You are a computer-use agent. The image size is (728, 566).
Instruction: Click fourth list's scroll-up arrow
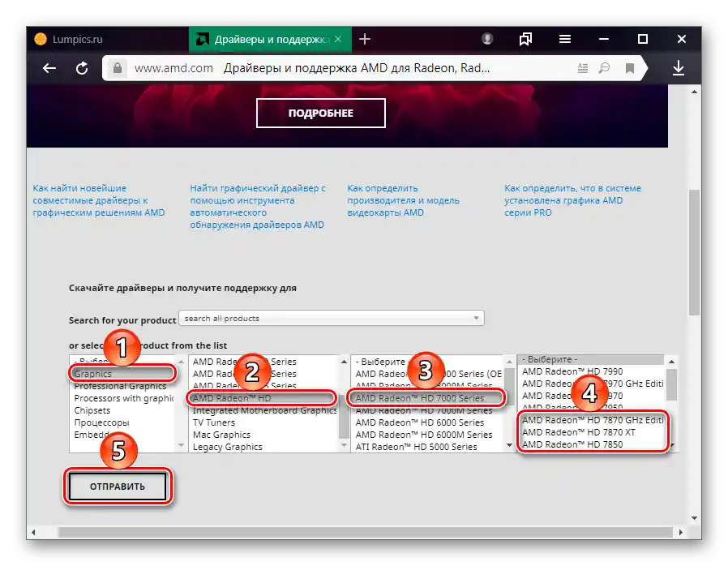click(x=671, y=361)
